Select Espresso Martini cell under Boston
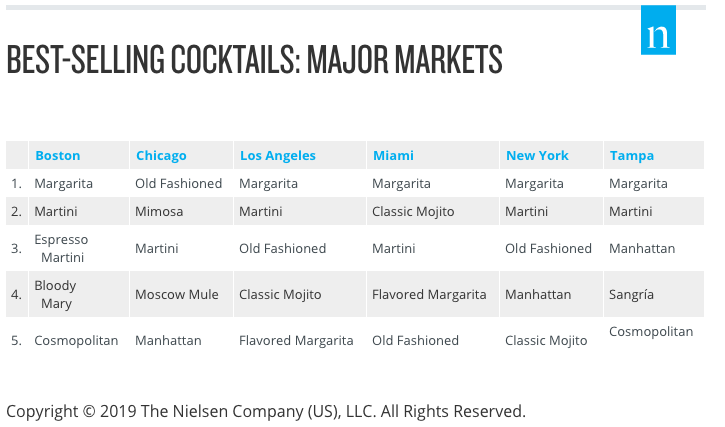 coord(61,248)
